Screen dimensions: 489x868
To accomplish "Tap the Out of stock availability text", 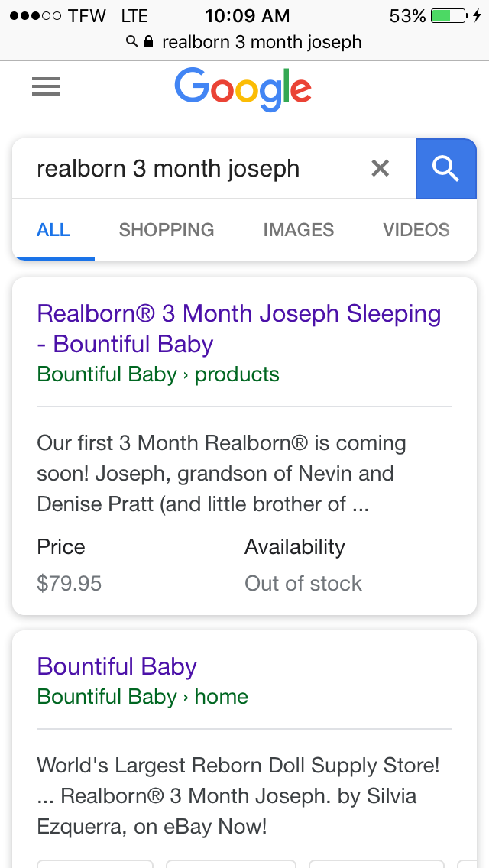I will pos(303,584).
